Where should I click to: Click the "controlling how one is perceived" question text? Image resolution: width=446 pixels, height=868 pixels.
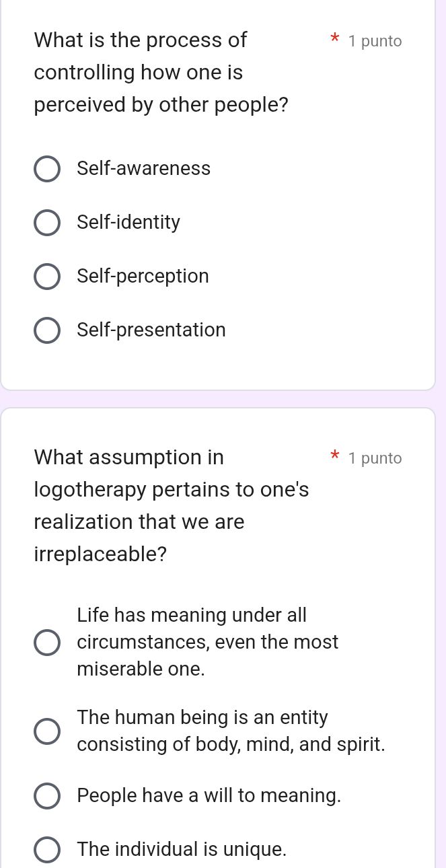click(139, 73)
